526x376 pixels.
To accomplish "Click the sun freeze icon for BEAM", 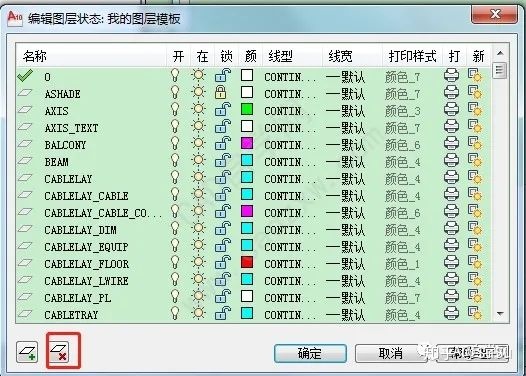I will click(198, 160).
